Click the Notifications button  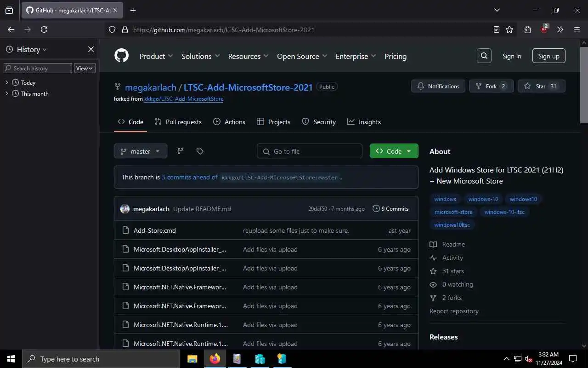[x=438, y=86]
